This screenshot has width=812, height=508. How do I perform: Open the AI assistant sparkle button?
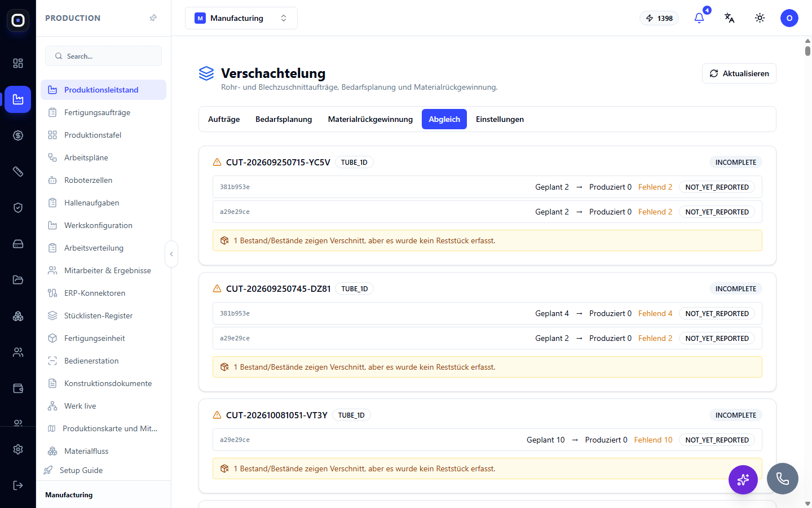[743, 480]
